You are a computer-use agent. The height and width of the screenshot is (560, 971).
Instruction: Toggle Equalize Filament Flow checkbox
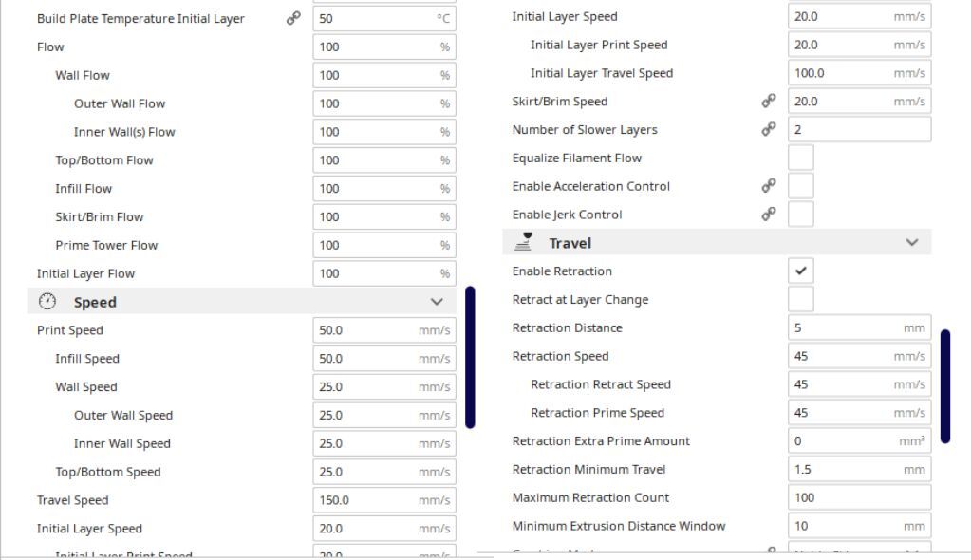tap(801, 158)
